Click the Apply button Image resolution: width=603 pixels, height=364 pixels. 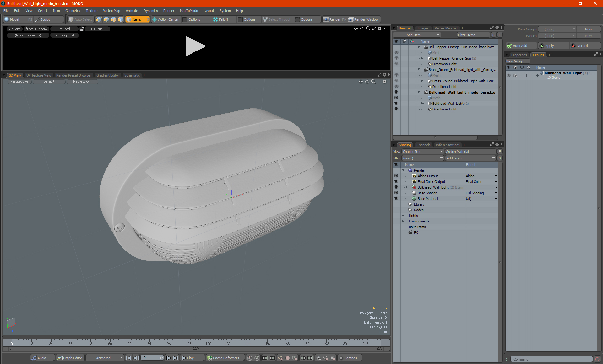pos(554,46)
